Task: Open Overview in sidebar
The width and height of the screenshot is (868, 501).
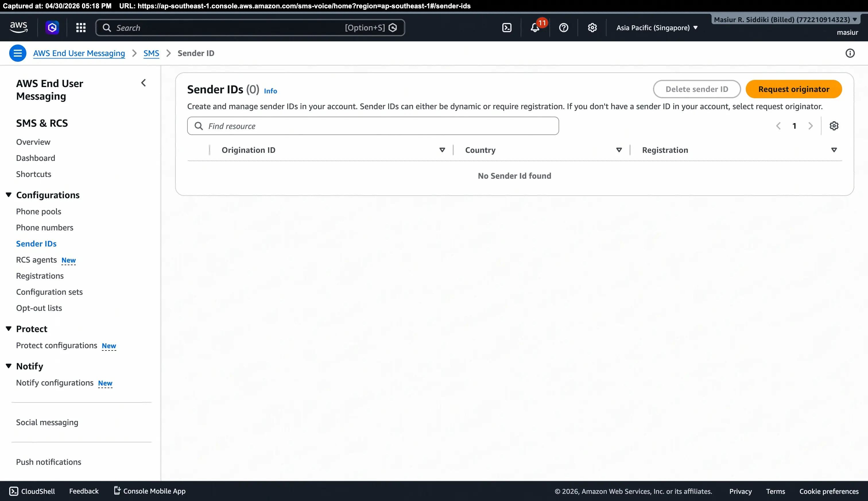Action: 33,142
